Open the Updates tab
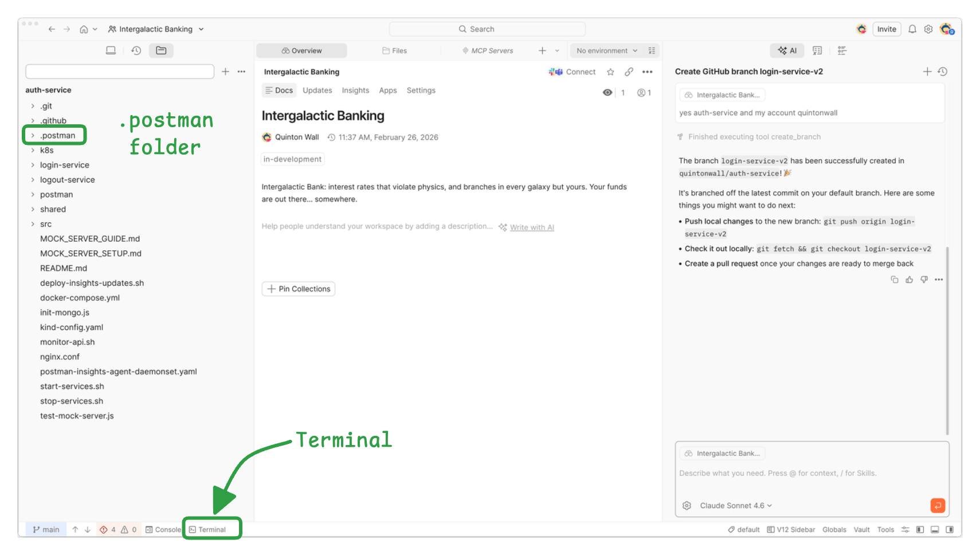This screenshot has width=980, height=555. pos(317,90)
